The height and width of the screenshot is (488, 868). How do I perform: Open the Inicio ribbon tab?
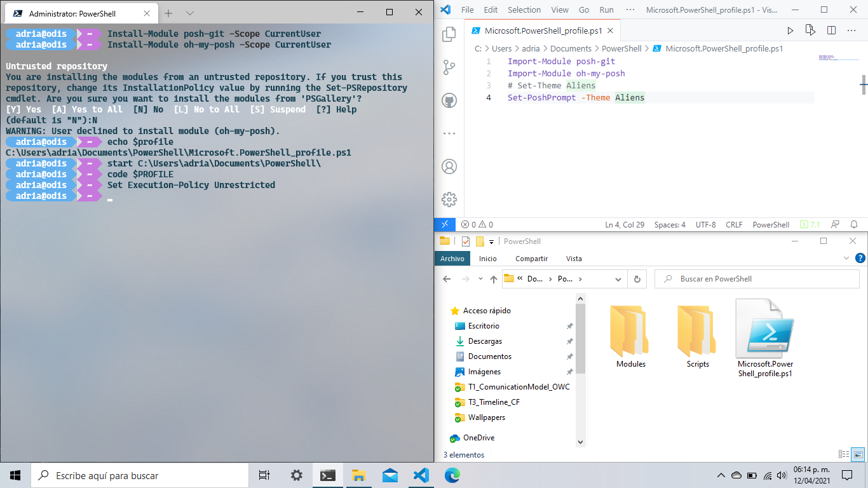click(488, 259)
